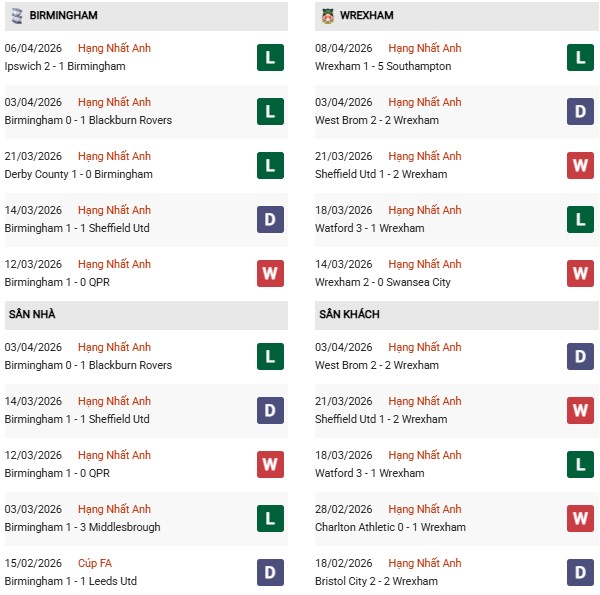
Task: Open the Cúp FA competition link
Action: (x=97, y=563)
